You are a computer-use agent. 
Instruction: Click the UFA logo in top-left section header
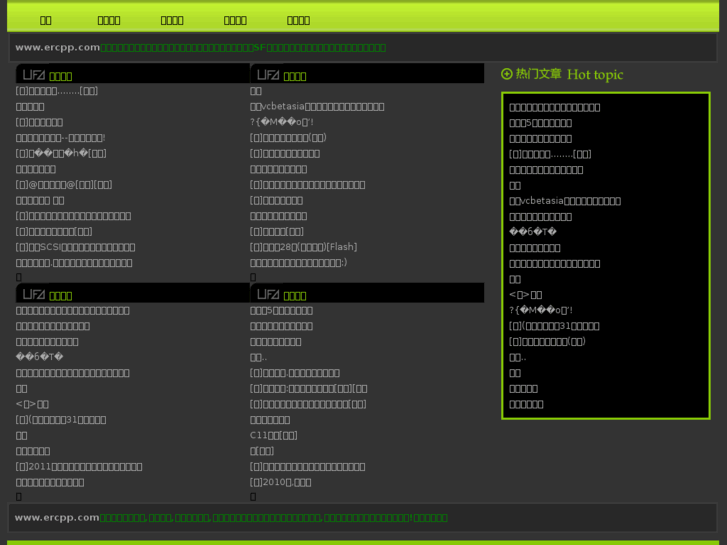[33, 75]
